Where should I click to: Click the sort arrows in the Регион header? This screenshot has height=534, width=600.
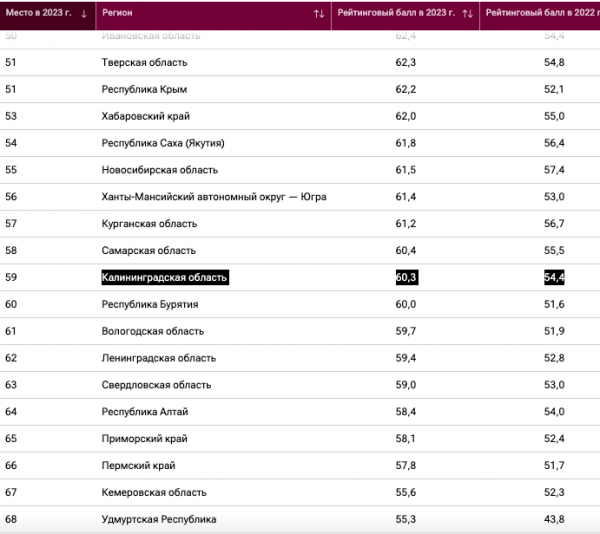pos(319,14)
